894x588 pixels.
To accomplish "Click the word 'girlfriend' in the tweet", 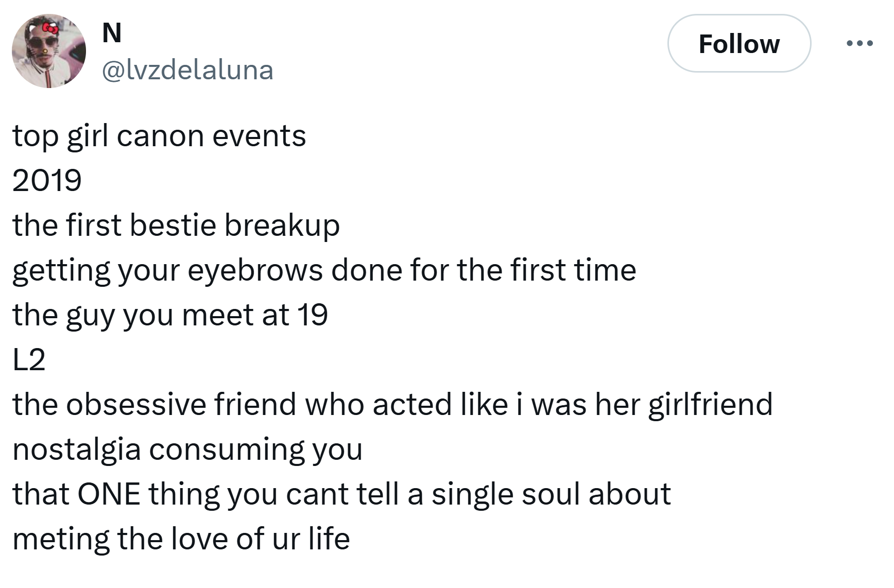I will tap(710, 405).
